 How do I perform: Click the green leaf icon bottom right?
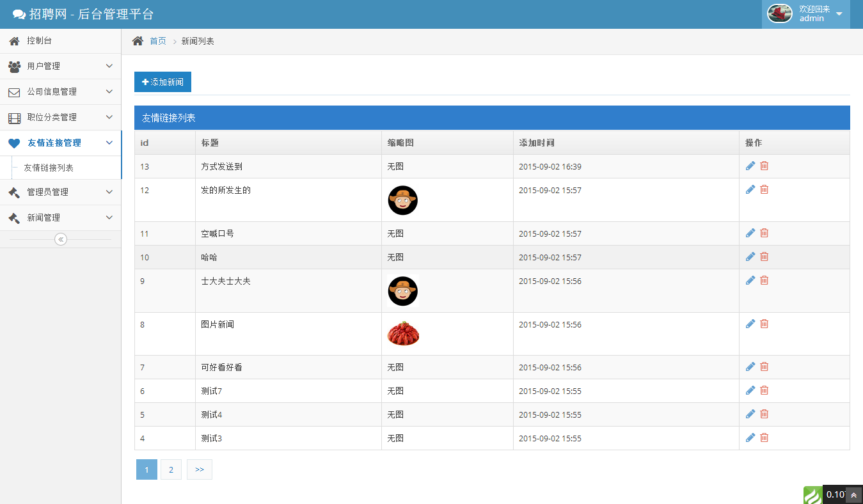pyautogui.click(x=812, y=495)
